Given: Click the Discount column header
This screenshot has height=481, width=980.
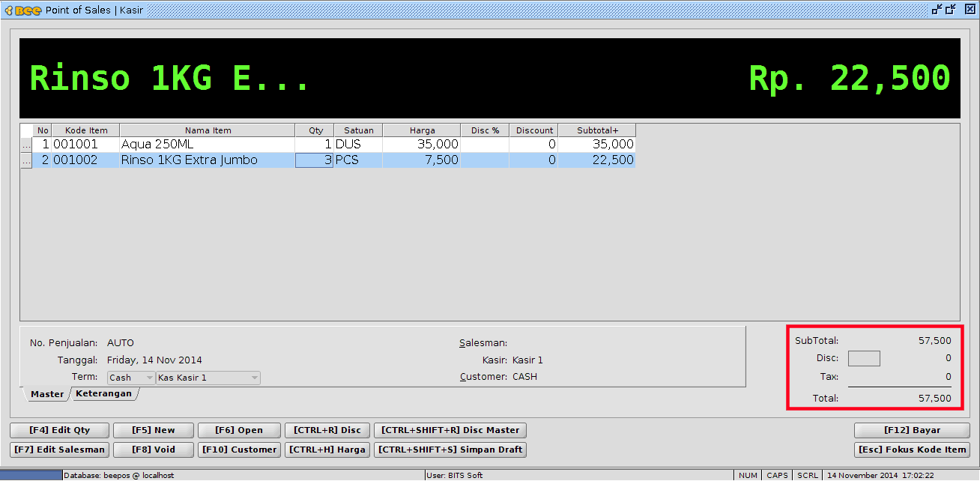Looking at the screenshot, I should (x=534, y=130).
